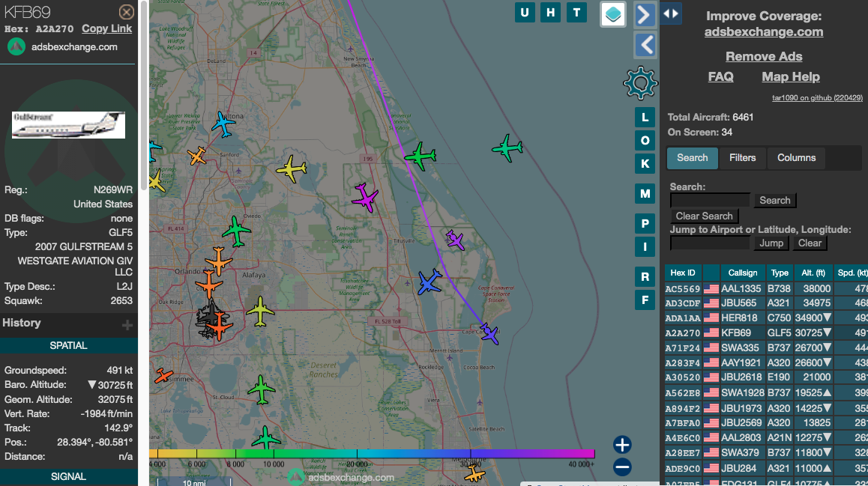Image resolution: width=868 pixels, height=486 pixels.
Task: Click the yellow-green aircraft east of Orlando airport
Action: (x=259, y=312)
